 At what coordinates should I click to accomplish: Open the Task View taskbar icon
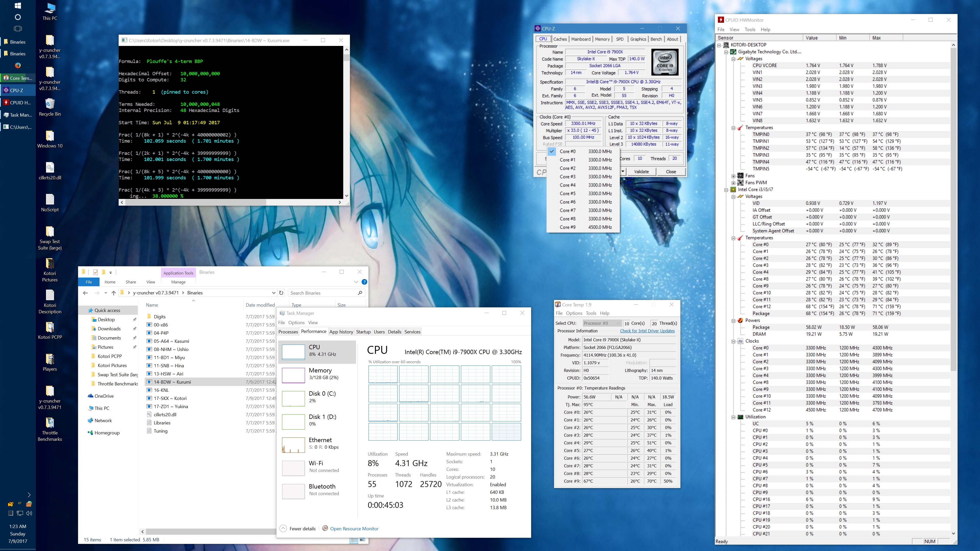(18, 29)
